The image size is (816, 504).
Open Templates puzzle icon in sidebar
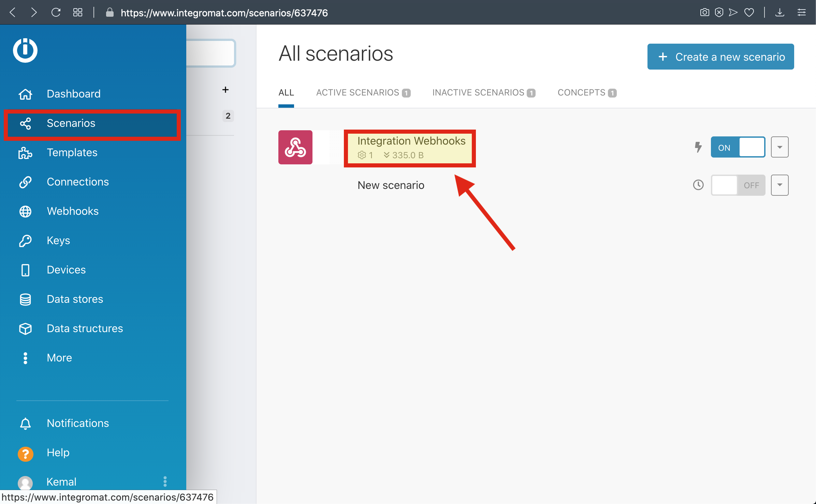coord(25,153)
